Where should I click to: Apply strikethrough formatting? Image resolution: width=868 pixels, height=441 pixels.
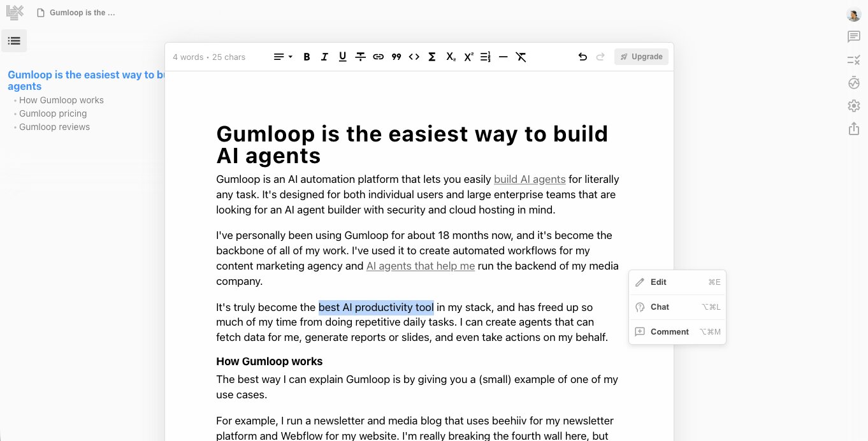(360, 57)
